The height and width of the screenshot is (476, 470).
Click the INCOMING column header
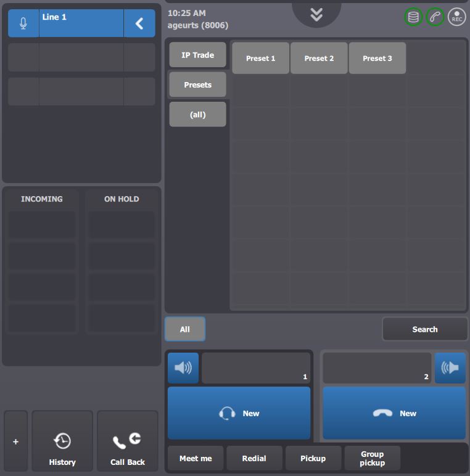(x=42, y=199)
